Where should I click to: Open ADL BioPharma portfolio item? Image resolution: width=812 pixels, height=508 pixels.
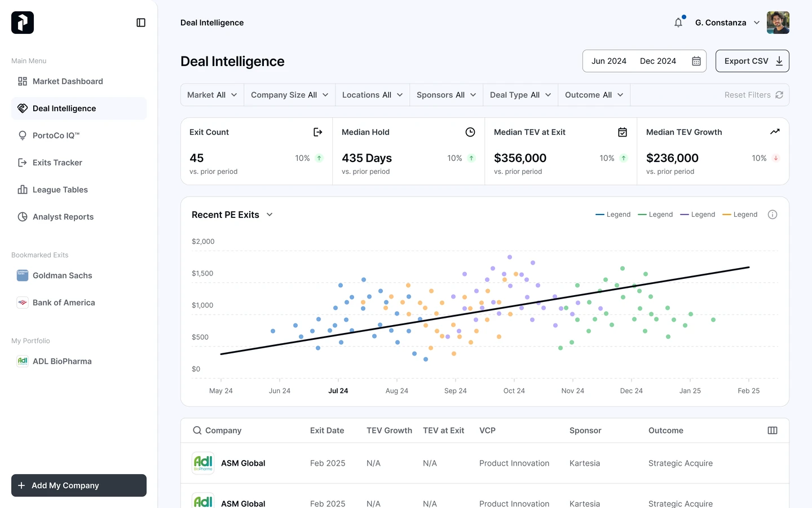79,361
